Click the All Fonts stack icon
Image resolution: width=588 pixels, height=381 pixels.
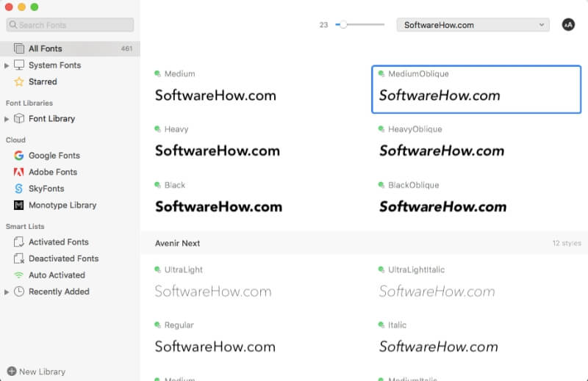click(x=19, y=48)
